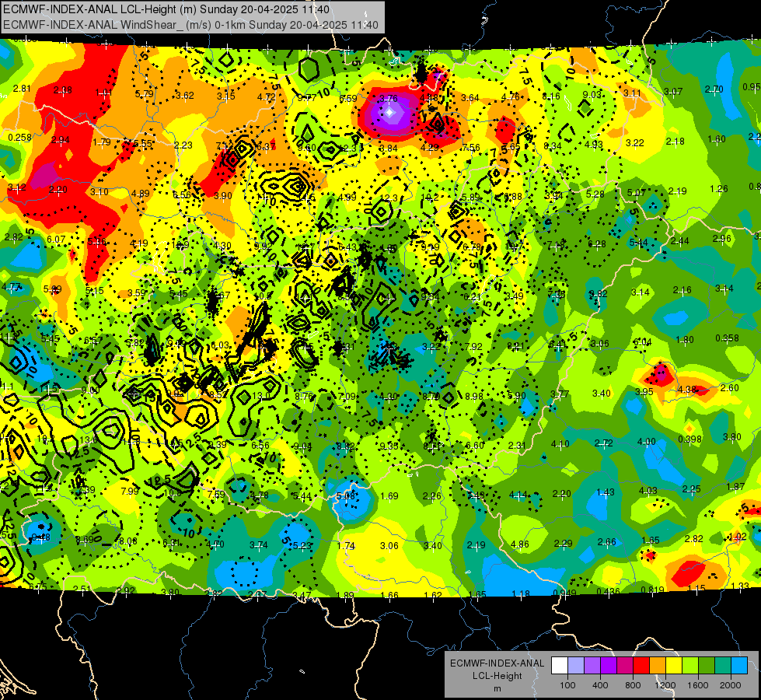Click the map value 0.819

coord(652,590)
